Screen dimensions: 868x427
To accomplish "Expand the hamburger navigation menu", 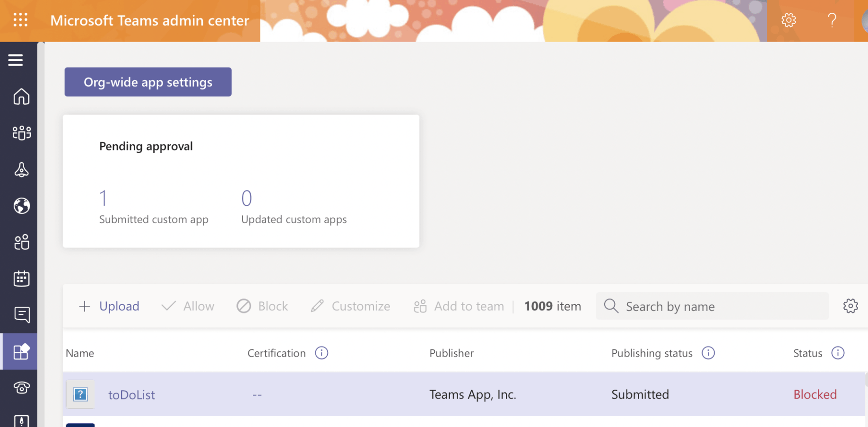I will (x=16, y=60).
